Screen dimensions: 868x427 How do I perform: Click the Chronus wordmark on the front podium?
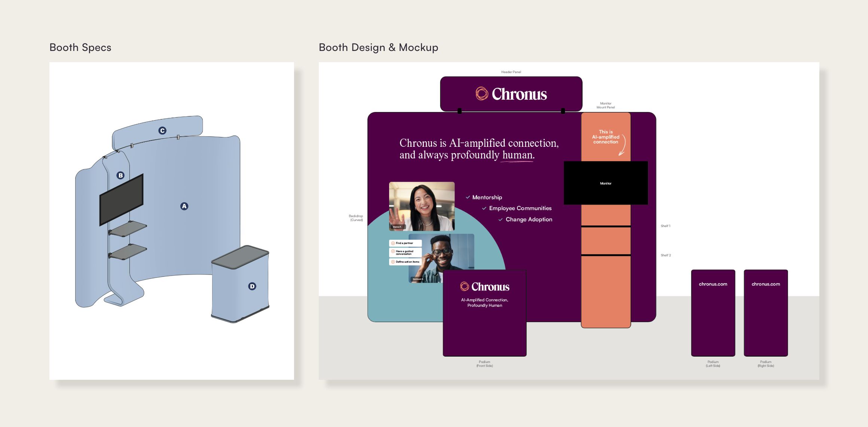pyautogui.click(x=490, y=287)
